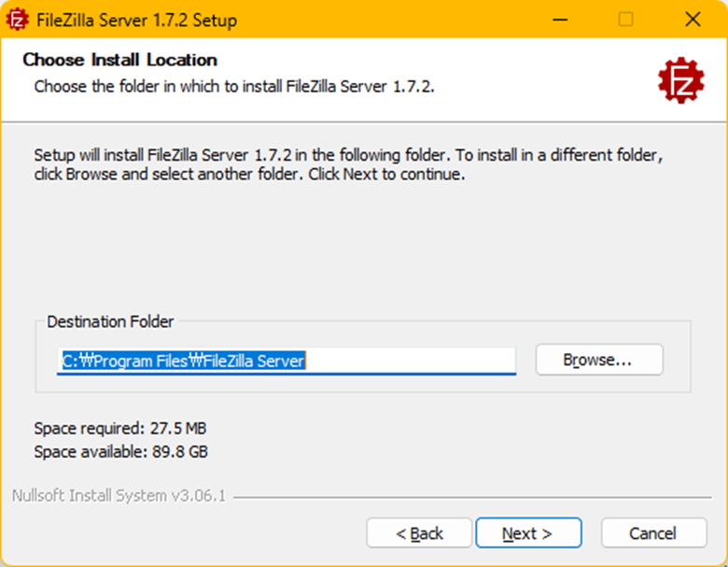This screenshot has width=728, height=567.
Task: Click the 'Space available: 89.8 GB' text
Action: tap(120, 451)
